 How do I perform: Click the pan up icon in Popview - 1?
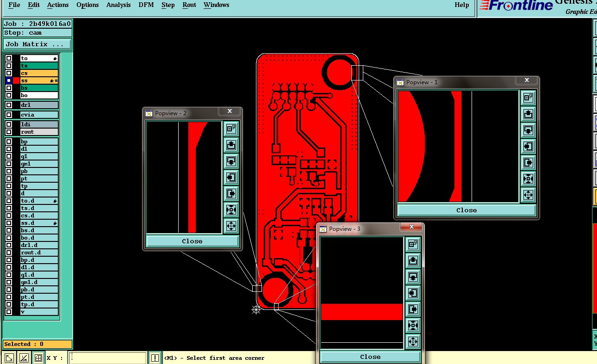tap(528, 114)
